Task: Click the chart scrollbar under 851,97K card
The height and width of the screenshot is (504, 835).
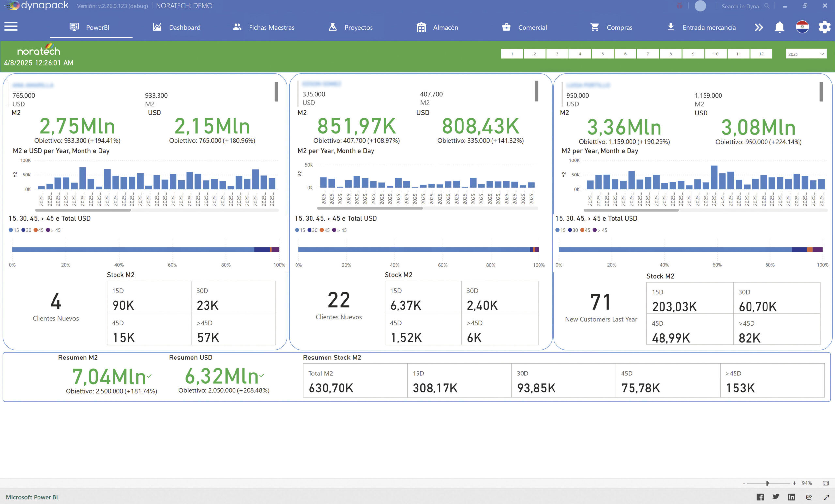Action: click(x=370, y=208)
